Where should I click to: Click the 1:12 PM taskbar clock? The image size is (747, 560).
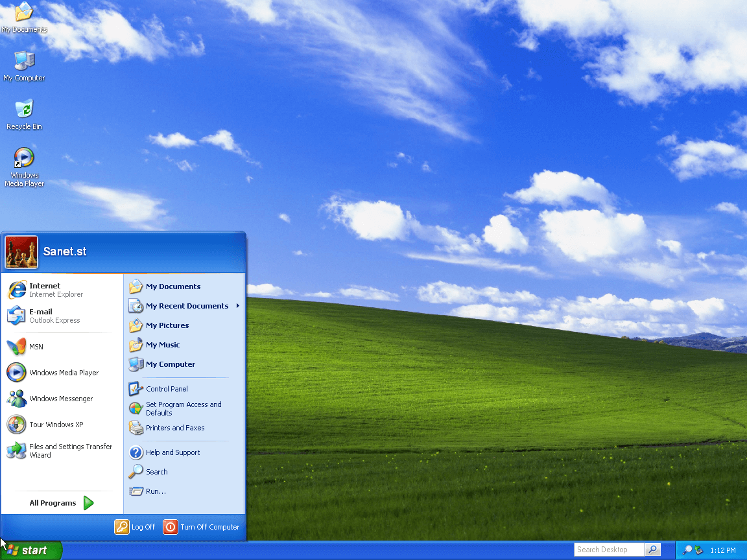coord(723,550)
